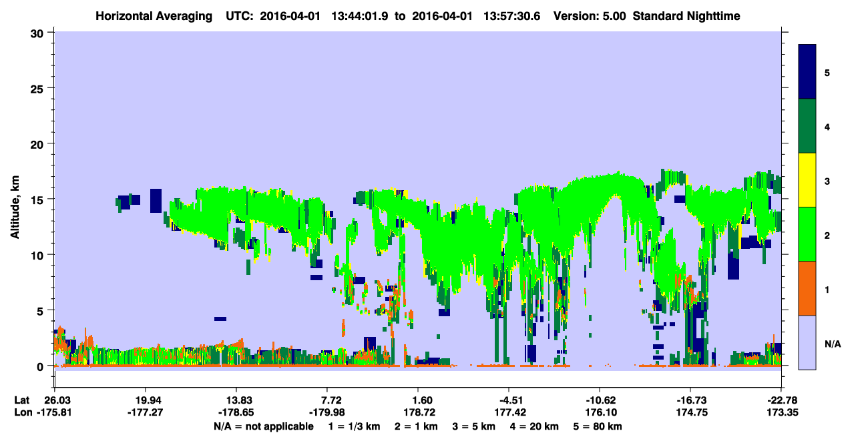Viewport: 868px width, 445px height.
Task: Click the latitude value 1.60
Action: 422,400
